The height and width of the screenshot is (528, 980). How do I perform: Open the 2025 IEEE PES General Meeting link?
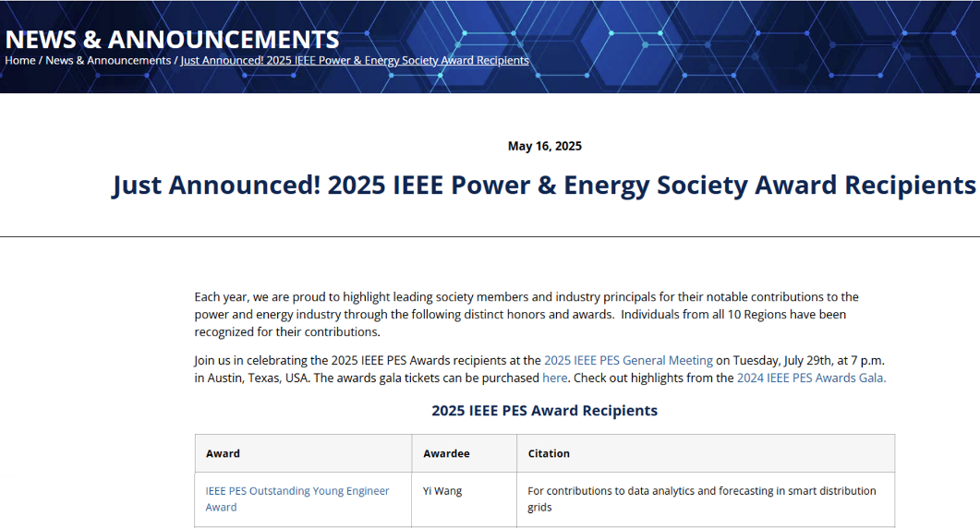628,361
